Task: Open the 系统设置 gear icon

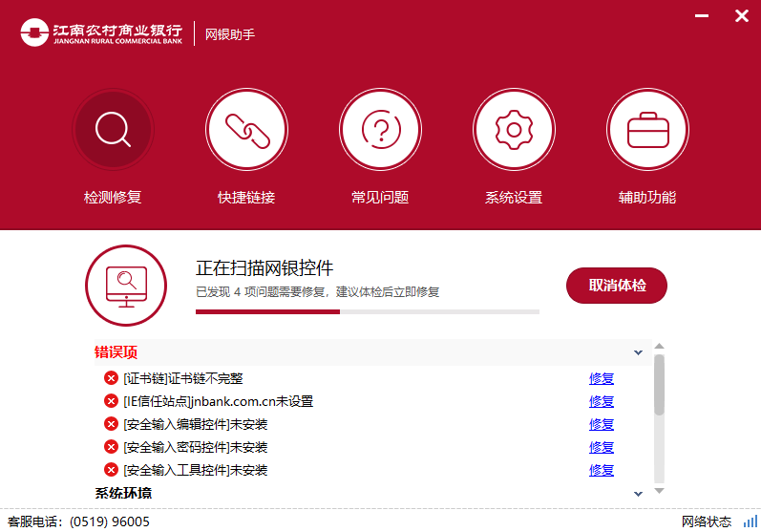Action: 514,129
